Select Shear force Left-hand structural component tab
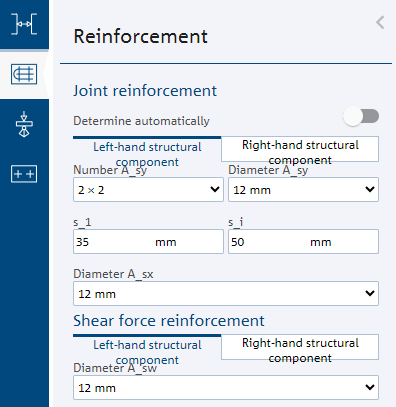The width and height of the screenshot is (396, 407). tap(147, 350)
